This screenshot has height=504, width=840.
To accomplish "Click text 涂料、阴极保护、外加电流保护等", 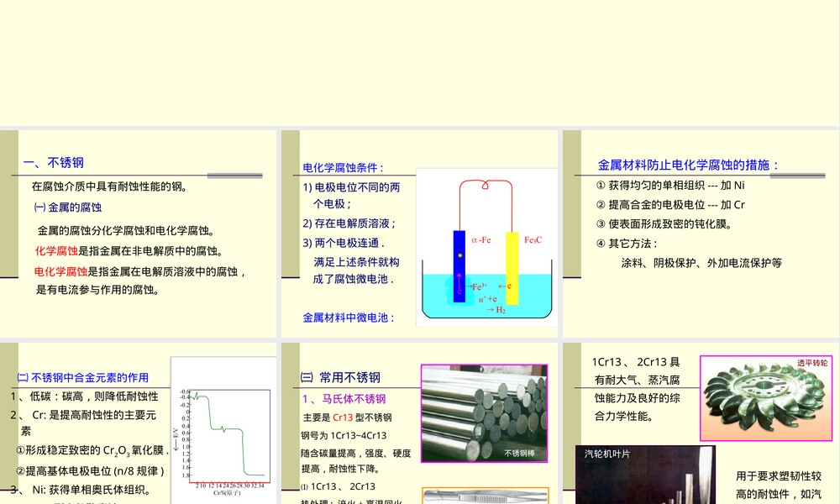I will (x=701, y=263).
